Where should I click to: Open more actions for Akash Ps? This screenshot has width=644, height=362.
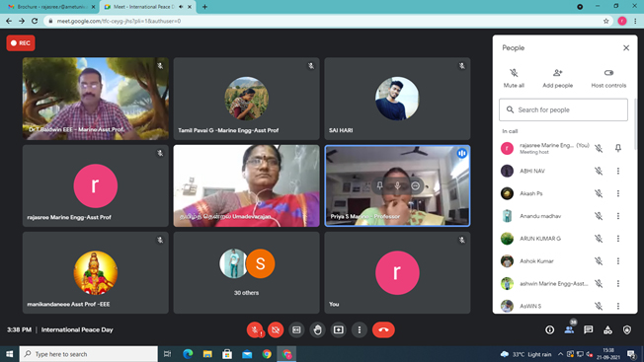click(x=618, y=193)
